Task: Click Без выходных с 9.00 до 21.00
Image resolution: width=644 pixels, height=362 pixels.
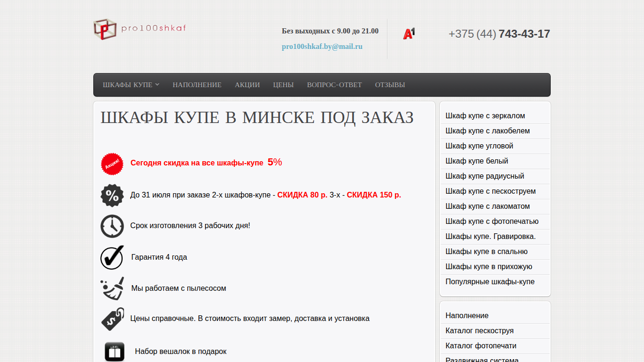Action: (330, 31)
